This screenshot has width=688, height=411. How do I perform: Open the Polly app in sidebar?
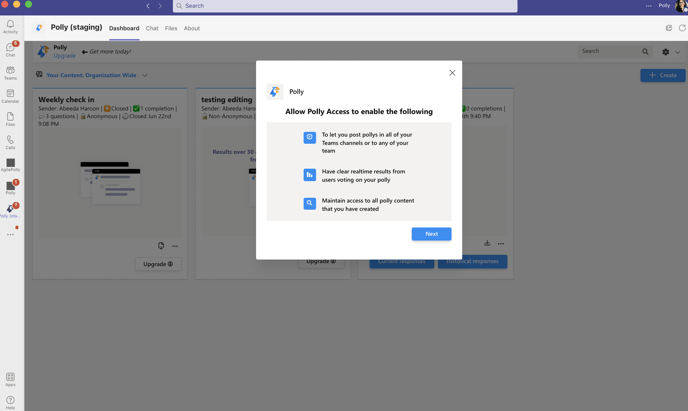coord(10,188)
